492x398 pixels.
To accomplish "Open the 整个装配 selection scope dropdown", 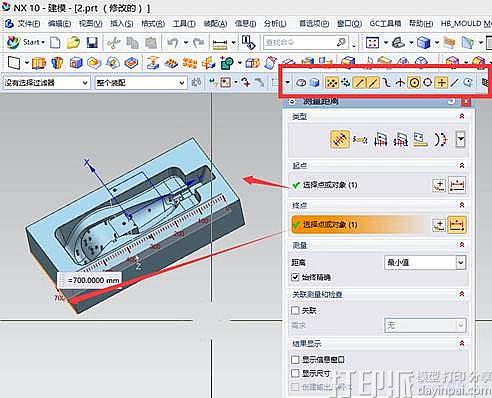I will (140, 82).
